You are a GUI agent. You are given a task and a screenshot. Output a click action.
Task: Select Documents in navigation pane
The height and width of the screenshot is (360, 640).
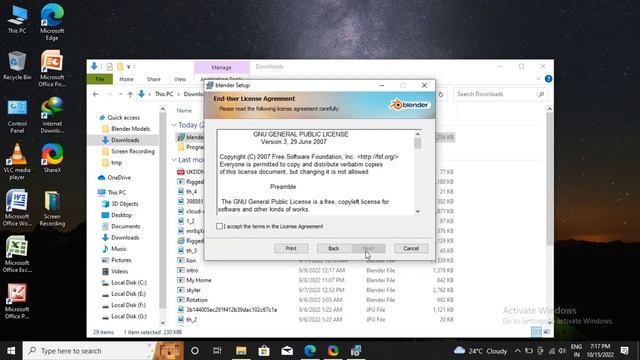pyautogui.click(x=125, y=226)
